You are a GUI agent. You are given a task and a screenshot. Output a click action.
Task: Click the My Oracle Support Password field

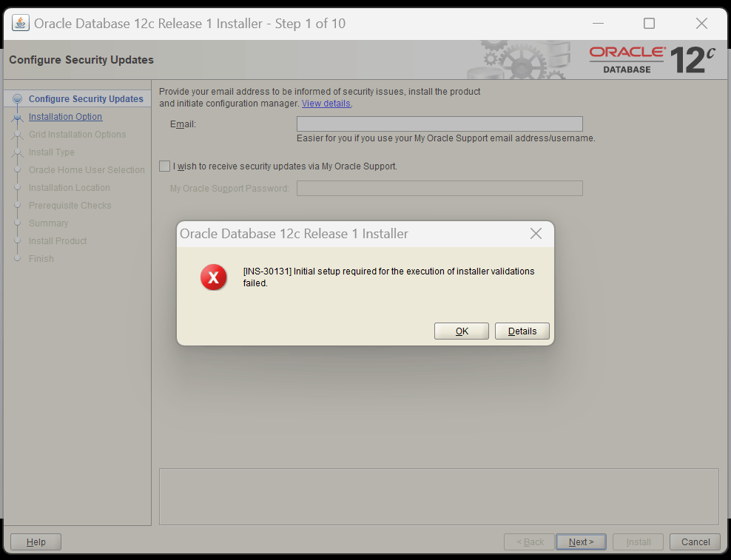point(439,189)
